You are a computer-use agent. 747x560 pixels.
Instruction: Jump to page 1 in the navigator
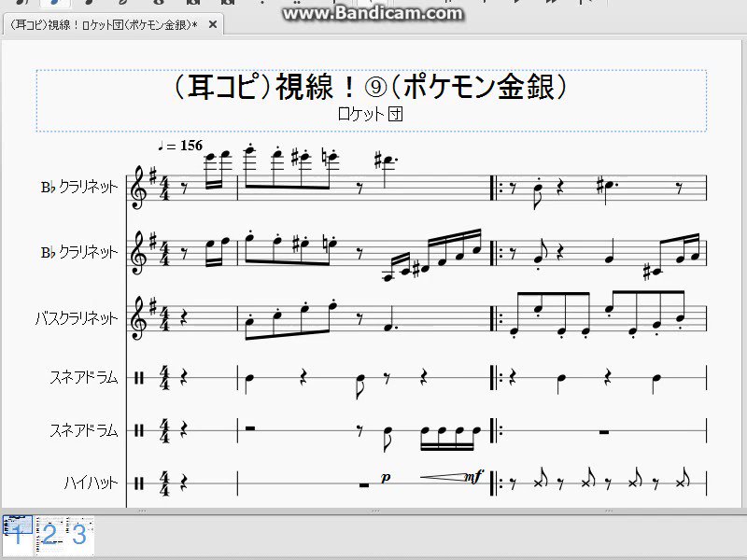tap(18, 534)
